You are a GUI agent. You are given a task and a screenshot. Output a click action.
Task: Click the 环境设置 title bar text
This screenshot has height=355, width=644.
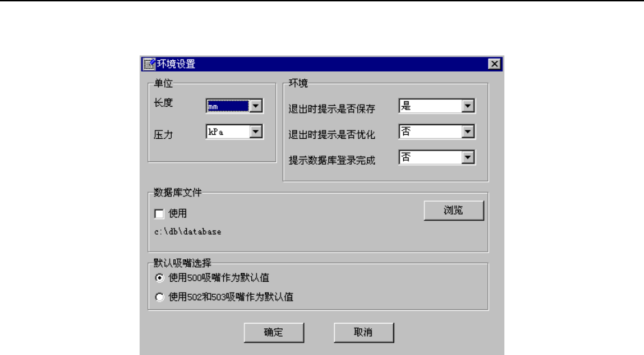[176, 64]
